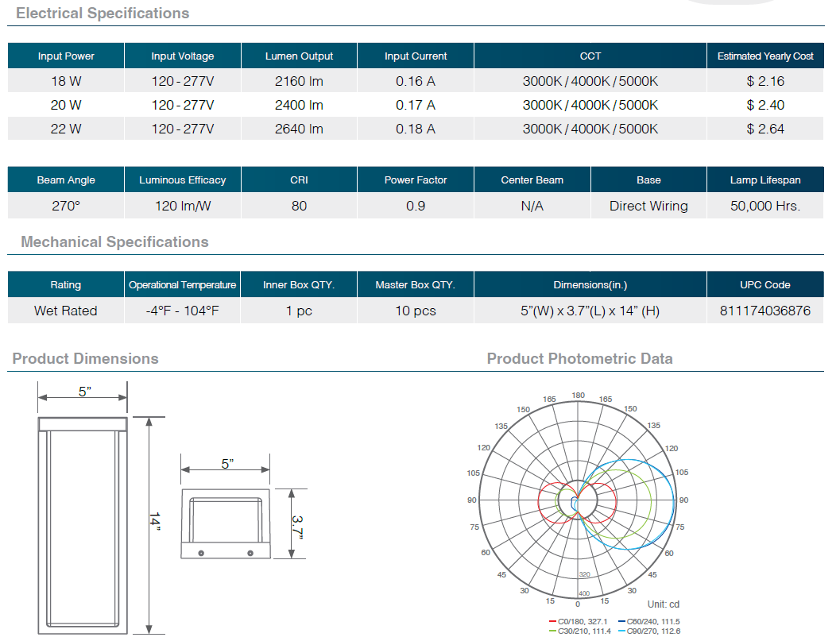Screen dimensions: 840x641
Task: Select the Lumen Output column header
Action: 299,56
